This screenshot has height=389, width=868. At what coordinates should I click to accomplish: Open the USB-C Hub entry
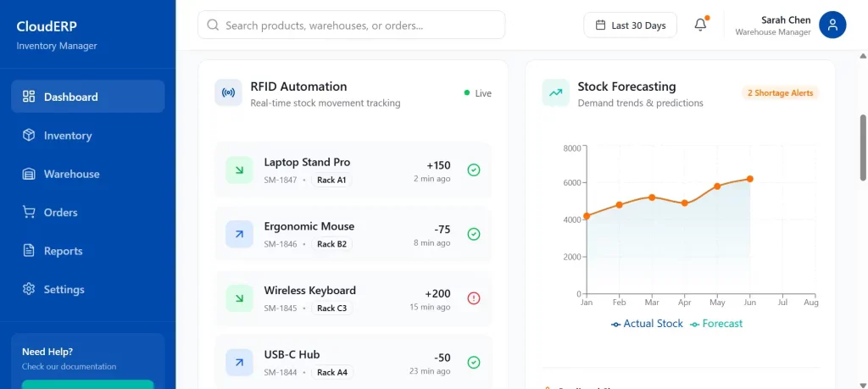pos(353,361)
